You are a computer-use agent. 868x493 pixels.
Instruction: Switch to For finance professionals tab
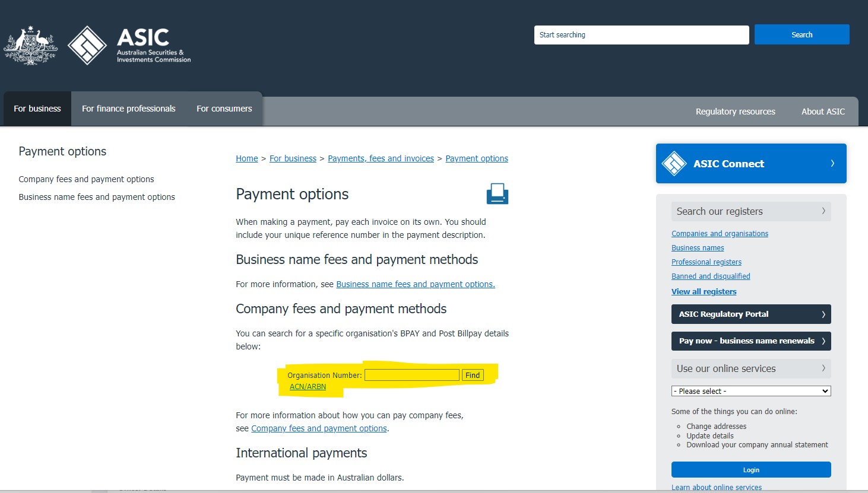point(129,109)
